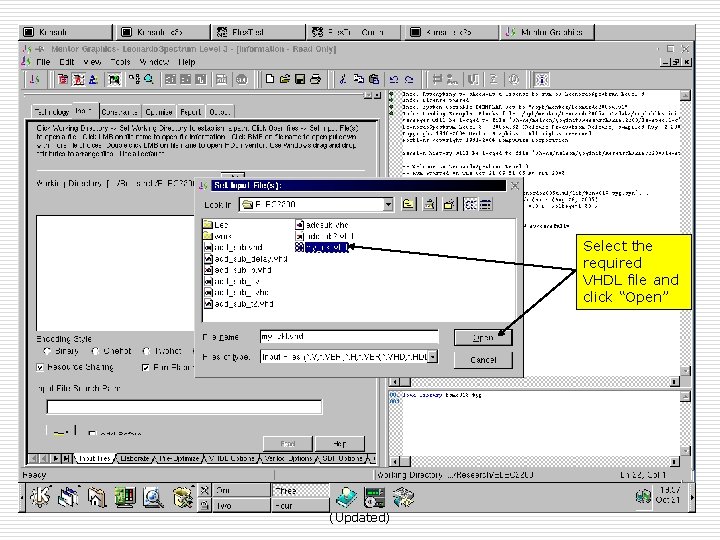The height and width of the screenshot is (540, 720).
Task: Switch to virtual desktop Three
Action: (x=300, y=490)
